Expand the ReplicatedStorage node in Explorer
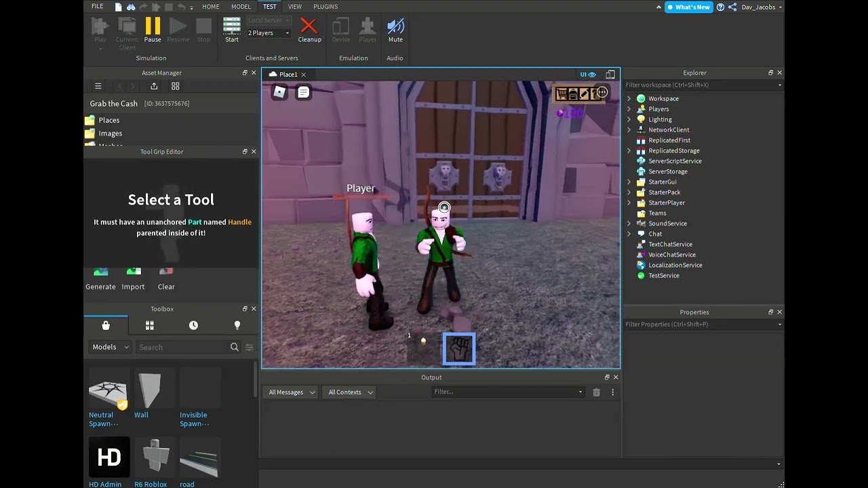Screen dimensions: 868x488 click(629, 150)
